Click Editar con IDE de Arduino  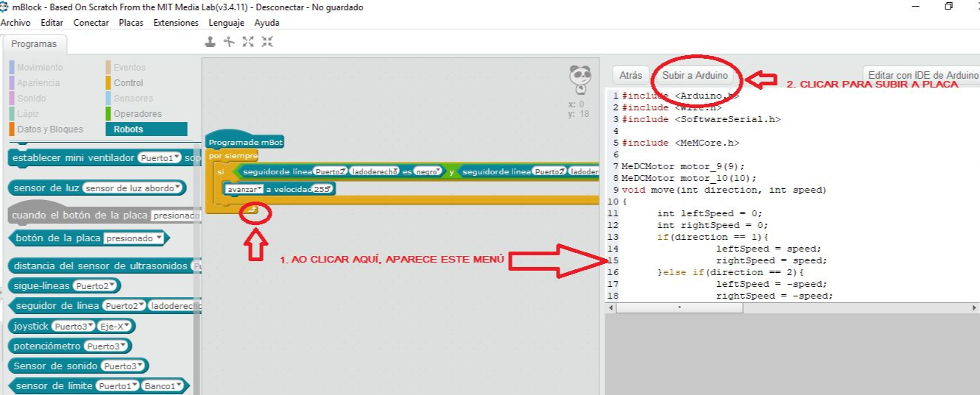[923, 75]
